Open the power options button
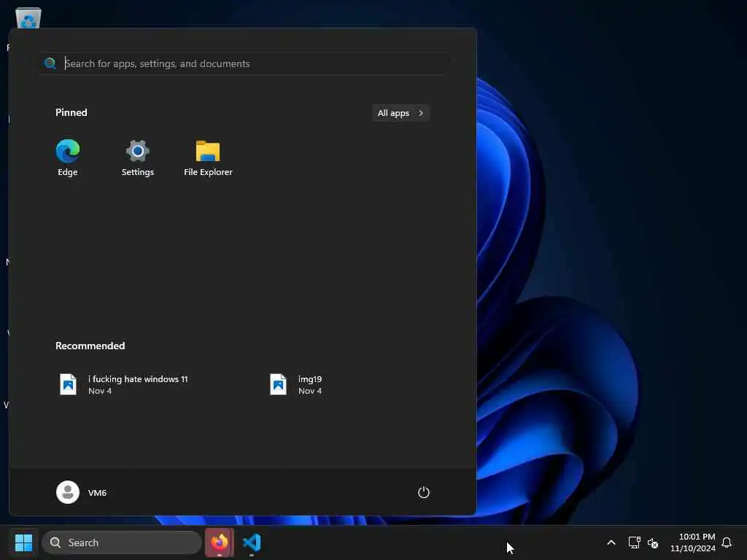The width and height of the screenshot is (747, 560). click(x=424, y=492)
